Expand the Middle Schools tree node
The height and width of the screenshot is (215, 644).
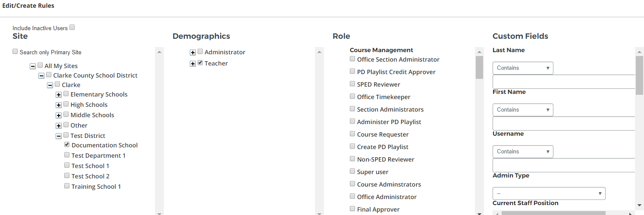(59, 115)
